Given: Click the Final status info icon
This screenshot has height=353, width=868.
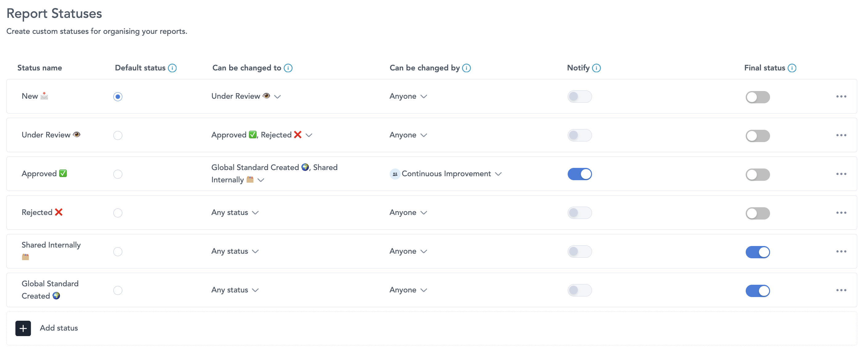Looking at the screenshot, I should pos(792,68).
